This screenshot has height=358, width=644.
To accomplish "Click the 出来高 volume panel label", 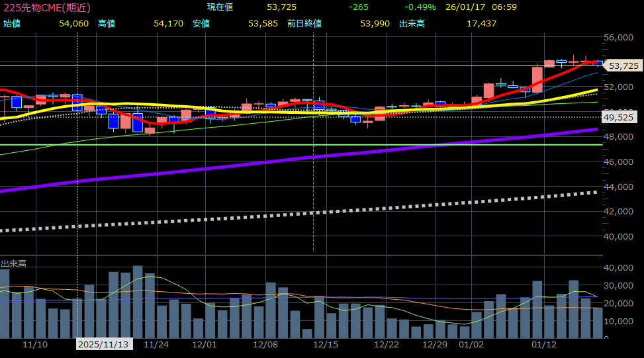I will pyautogui.click(x=14, y=263).
